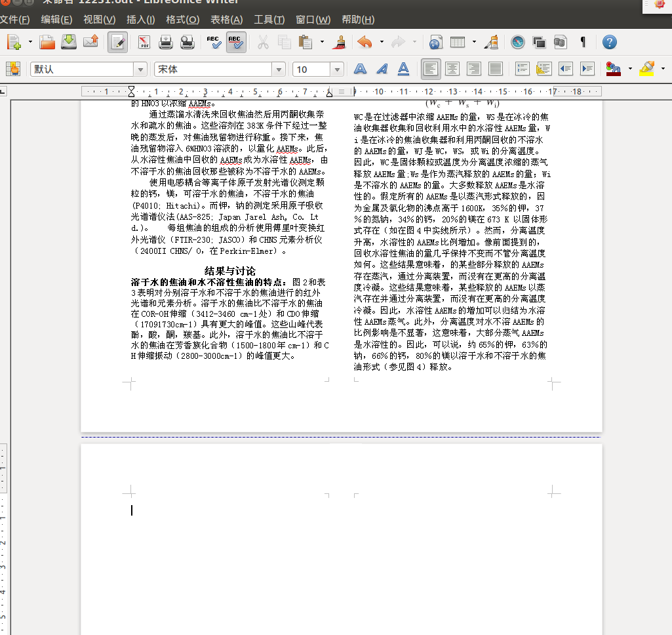Image resolution: width=672 pixels, height=635 pixels.
Task: Open LibreOffice Help question mark icon
Action: click(610, 42)
